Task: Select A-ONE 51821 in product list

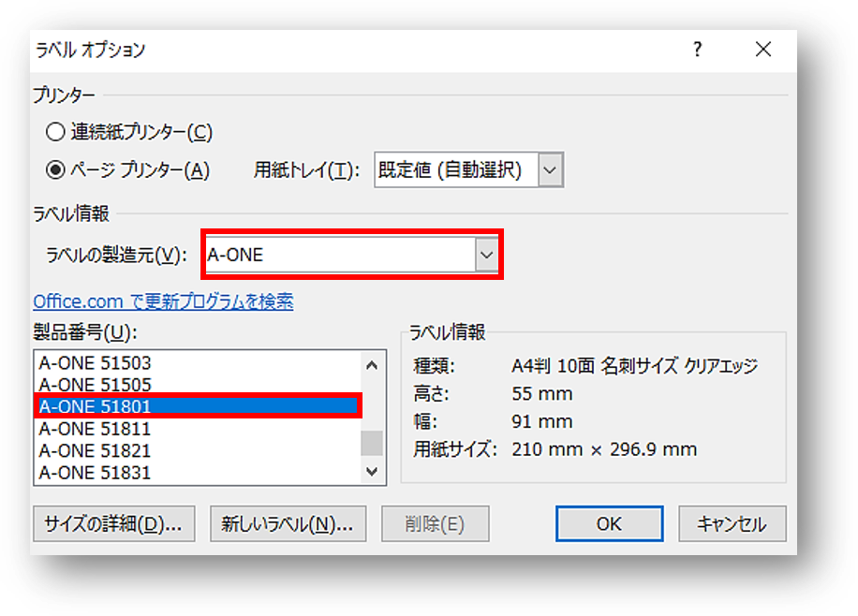Action: tap(198, 451)
